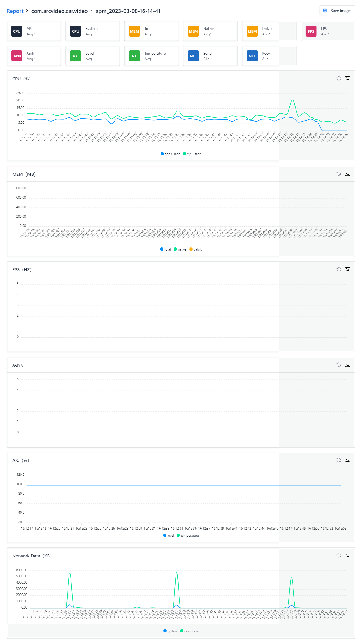Viewport: 362px width, 644px height.
Task: Refresh the MEM chart
Action: coord(339,174)
